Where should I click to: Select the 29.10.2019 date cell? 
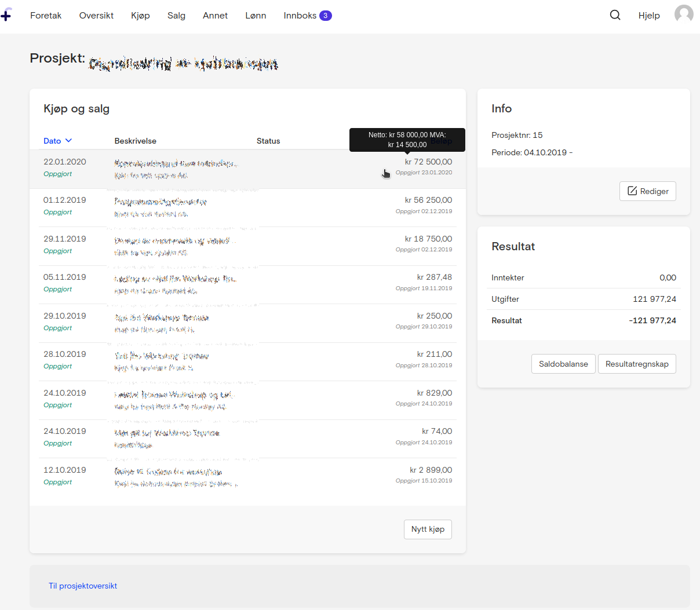[65, 316]
